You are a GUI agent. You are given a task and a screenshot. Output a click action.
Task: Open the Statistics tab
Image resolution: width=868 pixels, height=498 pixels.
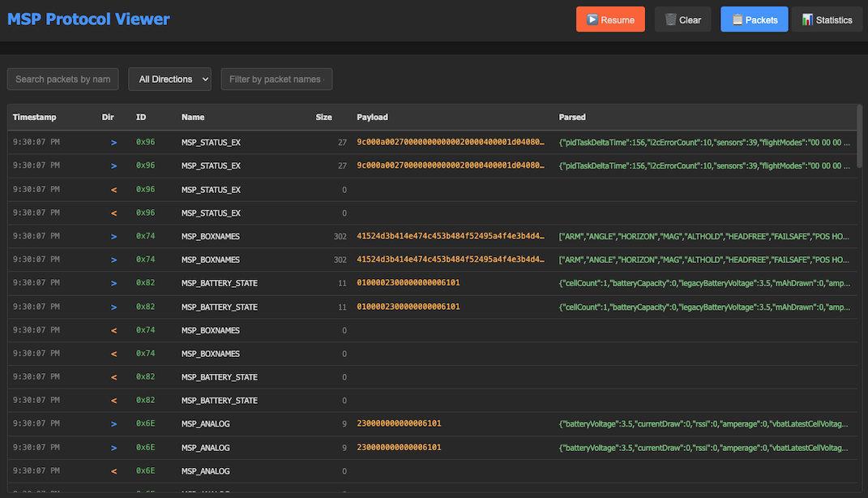tap(827, 19)
